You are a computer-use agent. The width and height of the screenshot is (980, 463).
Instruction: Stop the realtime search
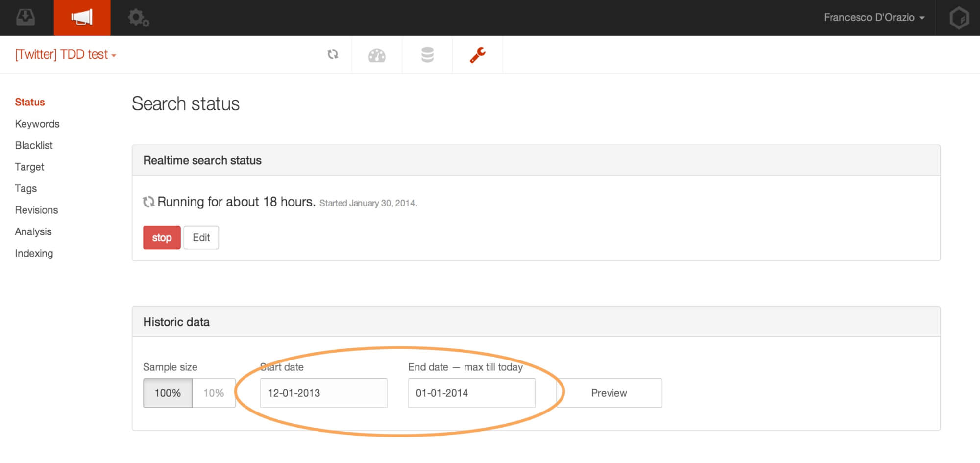[162, 237]
